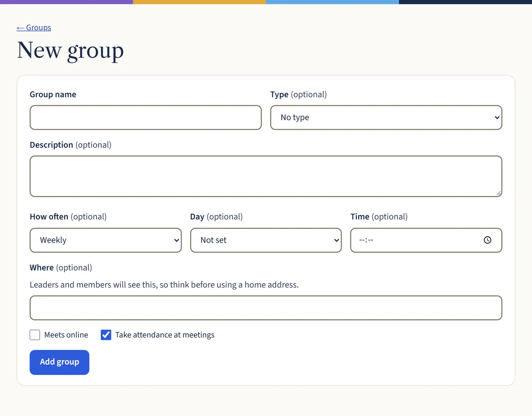532x416 pixels.
Task: Open the Type dropdown showing No type
Action: pyautogui.click(x=386, y=117)
